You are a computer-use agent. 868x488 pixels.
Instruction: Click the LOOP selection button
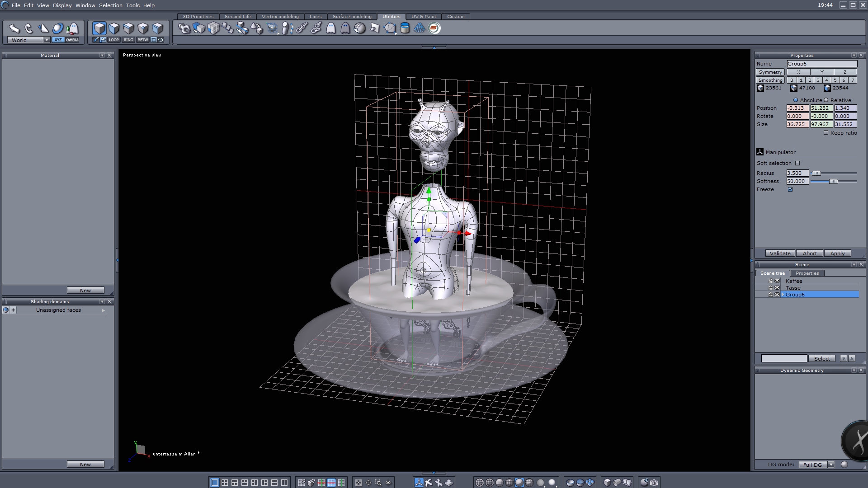(113, 40)
